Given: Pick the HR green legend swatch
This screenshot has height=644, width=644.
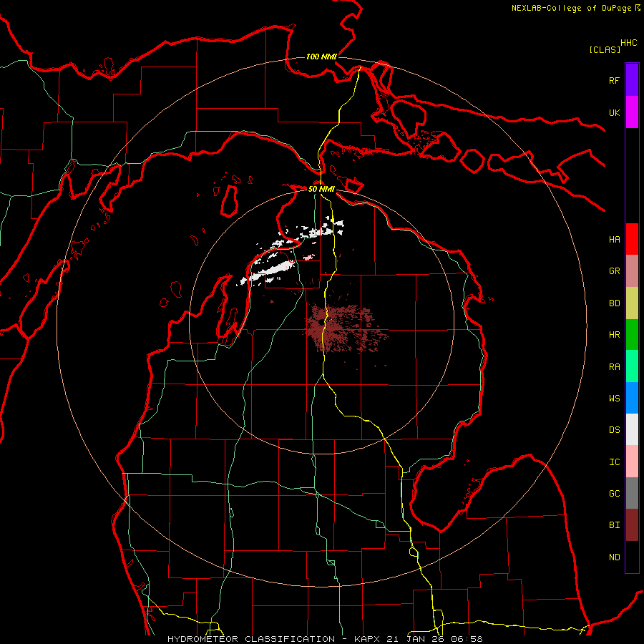Looking at the screenshot, I should pyautogui.click(x=632, y=334).
